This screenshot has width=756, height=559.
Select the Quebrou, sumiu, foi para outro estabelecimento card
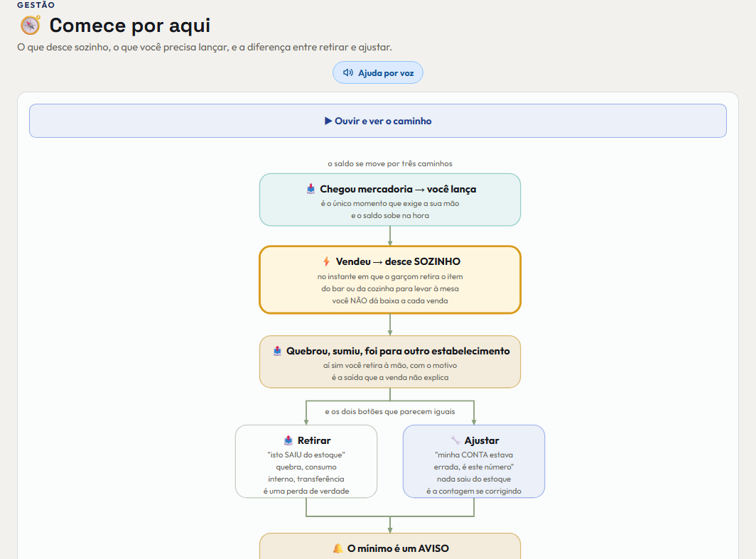pyautogui.click(x=390, y=362)
